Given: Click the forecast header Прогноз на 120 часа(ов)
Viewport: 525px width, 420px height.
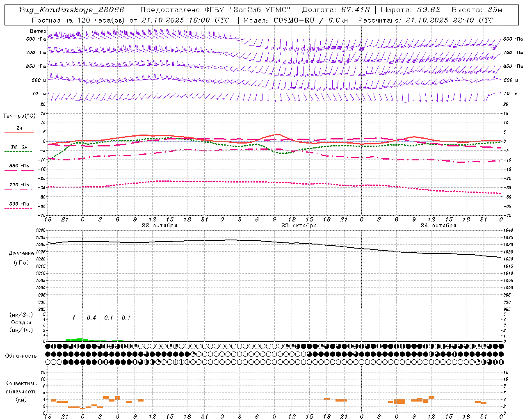Looking at the screenshot, I should [x=80, y=20].
